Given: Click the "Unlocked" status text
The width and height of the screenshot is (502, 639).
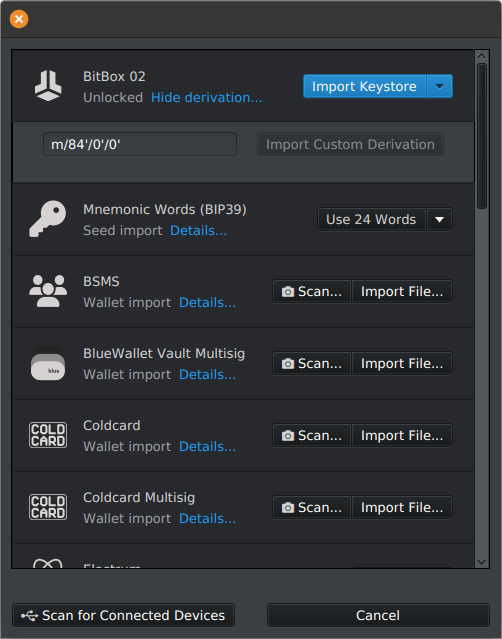Looking at the screenshot, I should [113, 98].
